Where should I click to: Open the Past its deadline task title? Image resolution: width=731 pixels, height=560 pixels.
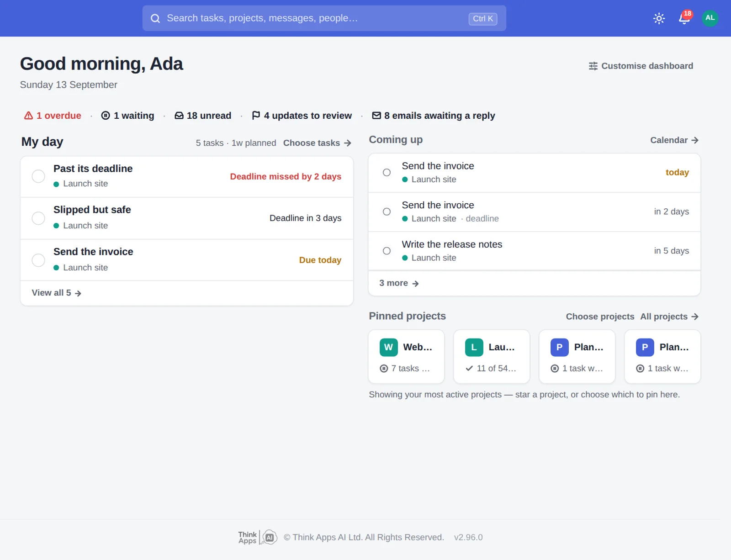pos(93,169)
